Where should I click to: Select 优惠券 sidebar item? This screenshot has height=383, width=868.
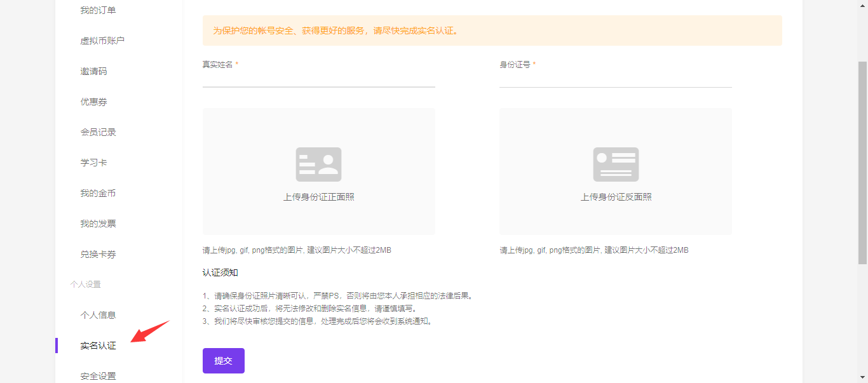click(93, 102)
